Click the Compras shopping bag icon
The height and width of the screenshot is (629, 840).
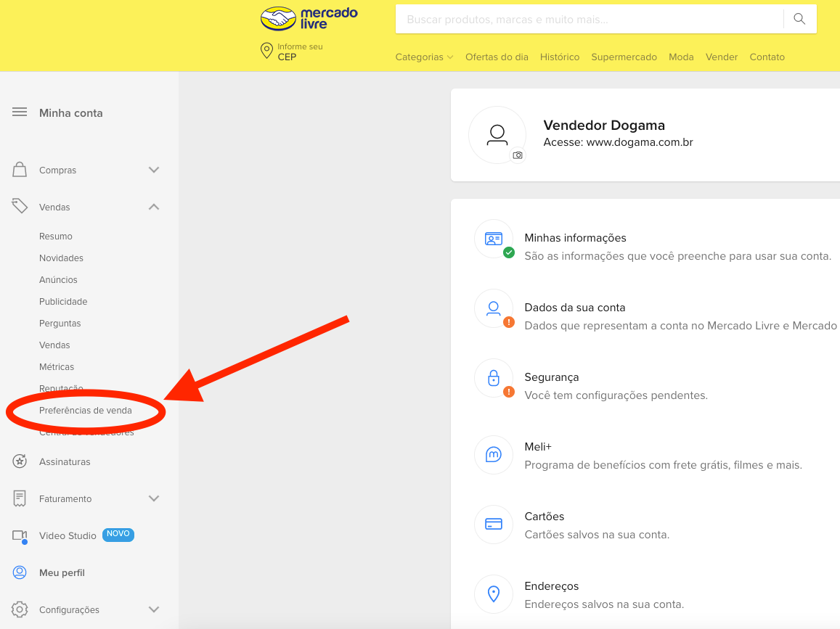(x=20, y=169)
